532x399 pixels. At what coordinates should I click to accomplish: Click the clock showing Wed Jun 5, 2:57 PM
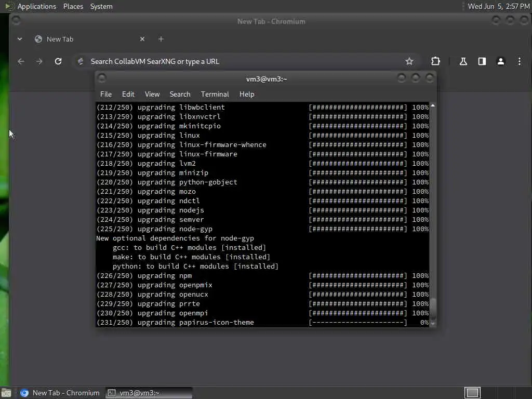(x=498, y=6)
